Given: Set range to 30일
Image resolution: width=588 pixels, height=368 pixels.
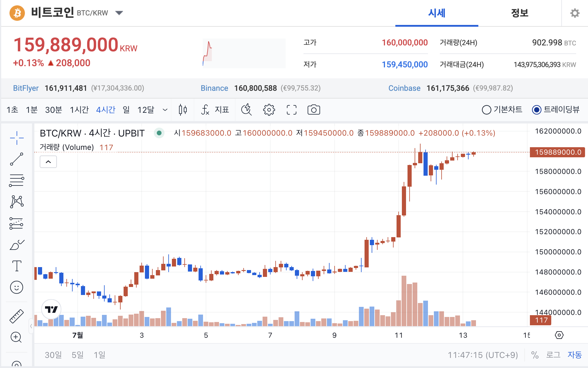Looking at the screenshot, I should (53, 355).
